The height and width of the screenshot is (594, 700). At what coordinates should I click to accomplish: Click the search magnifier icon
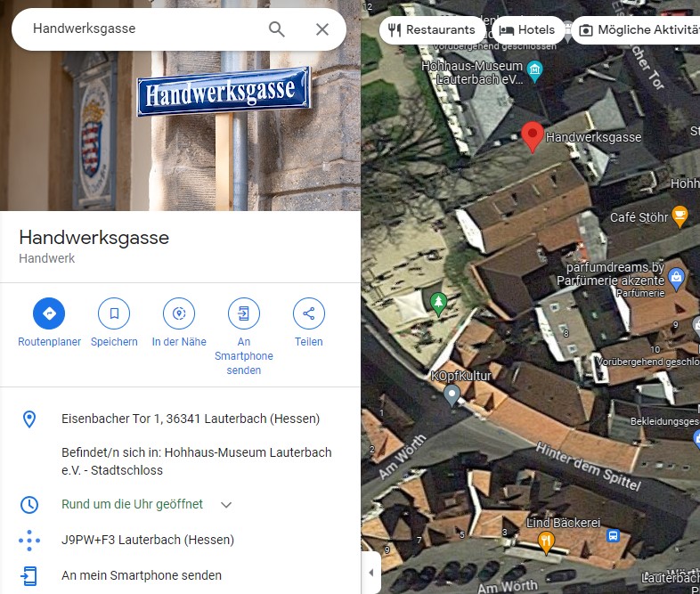click(x=276, y=29)
